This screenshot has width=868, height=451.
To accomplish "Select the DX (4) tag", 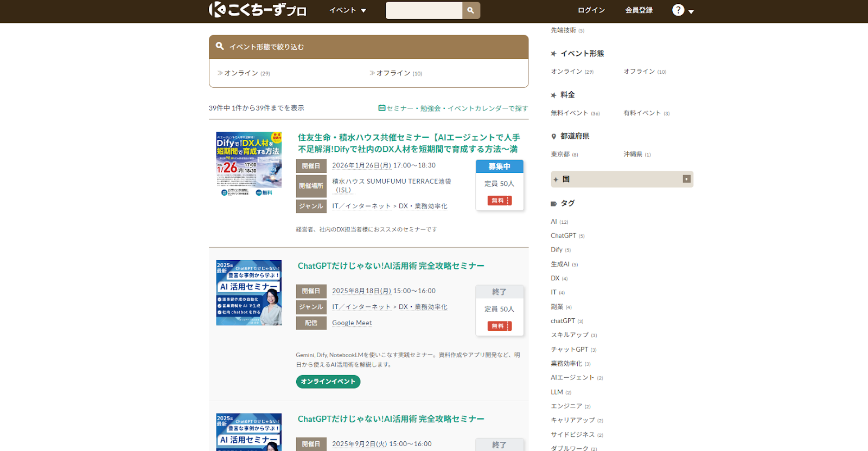I will pyautogui.click(x=559, y=279).
